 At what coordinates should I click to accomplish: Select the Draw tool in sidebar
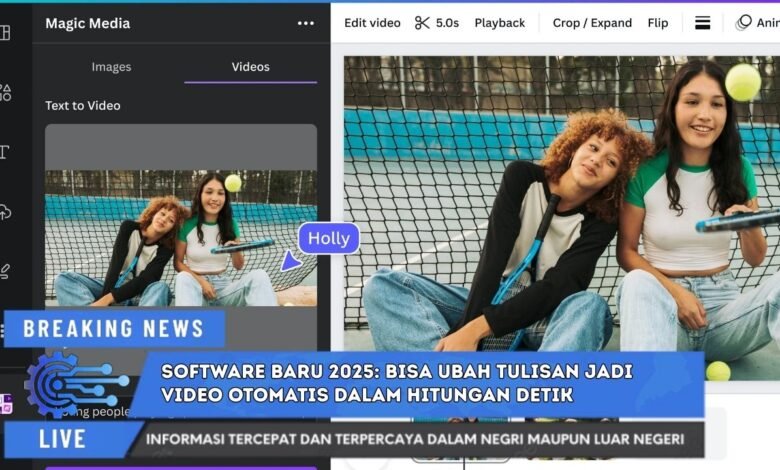point(5,270)
